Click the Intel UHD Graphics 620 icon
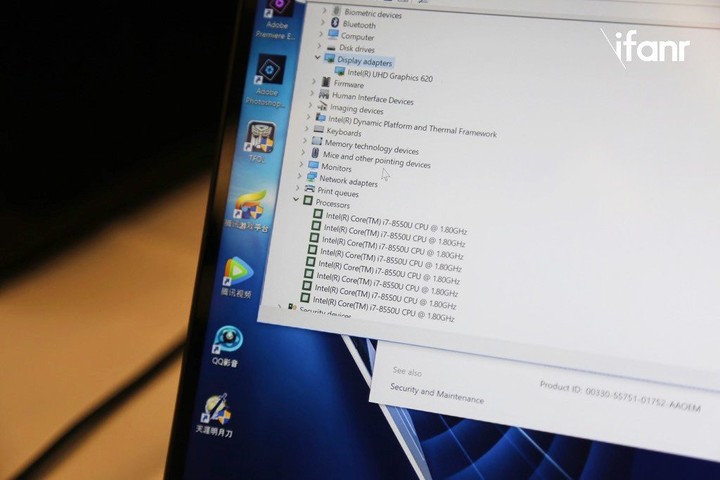Viewport: 720px width, 480px height. 340,71
